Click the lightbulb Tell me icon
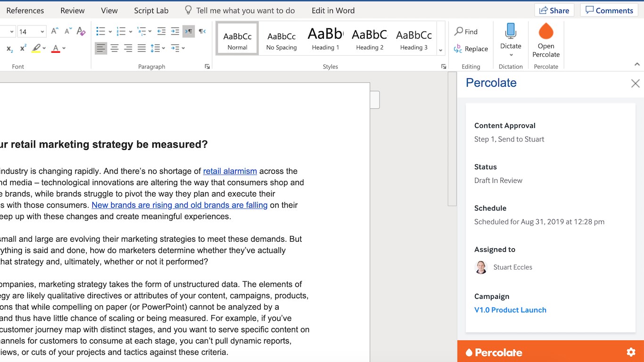This screenshot has height=362, width=644. coord(188,10)
